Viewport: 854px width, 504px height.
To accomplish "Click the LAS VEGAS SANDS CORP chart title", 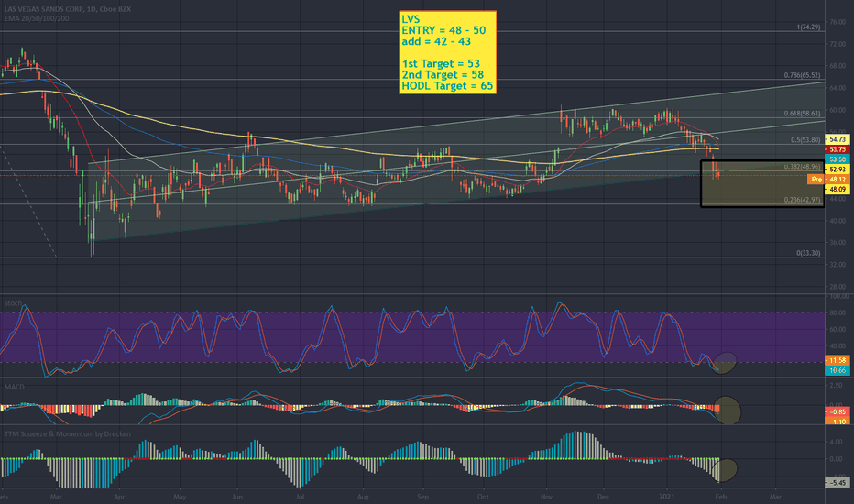I will click(x=68, y=9).
